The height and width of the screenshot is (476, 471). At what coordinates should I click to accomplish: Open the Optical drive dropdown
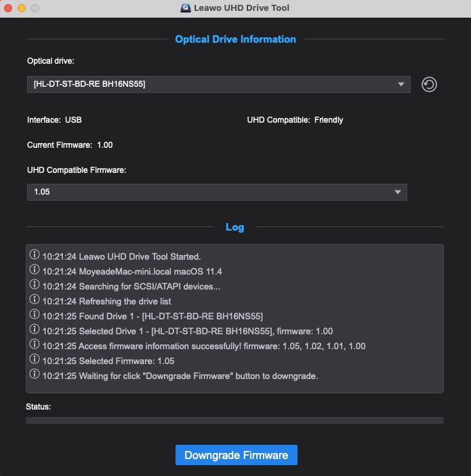click(x=218, y=84)
